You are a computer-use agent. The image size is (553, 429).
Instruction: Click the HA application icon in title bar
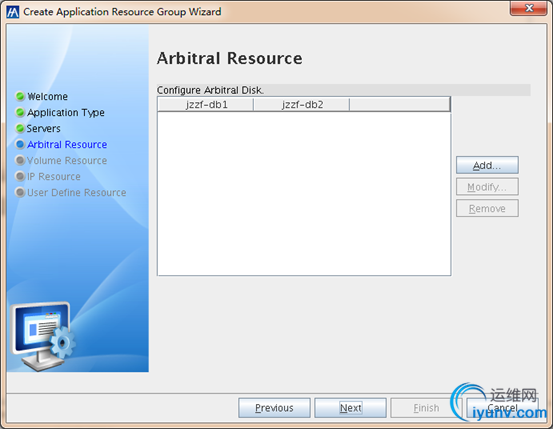pyautogui.click(x=13, y=12)
